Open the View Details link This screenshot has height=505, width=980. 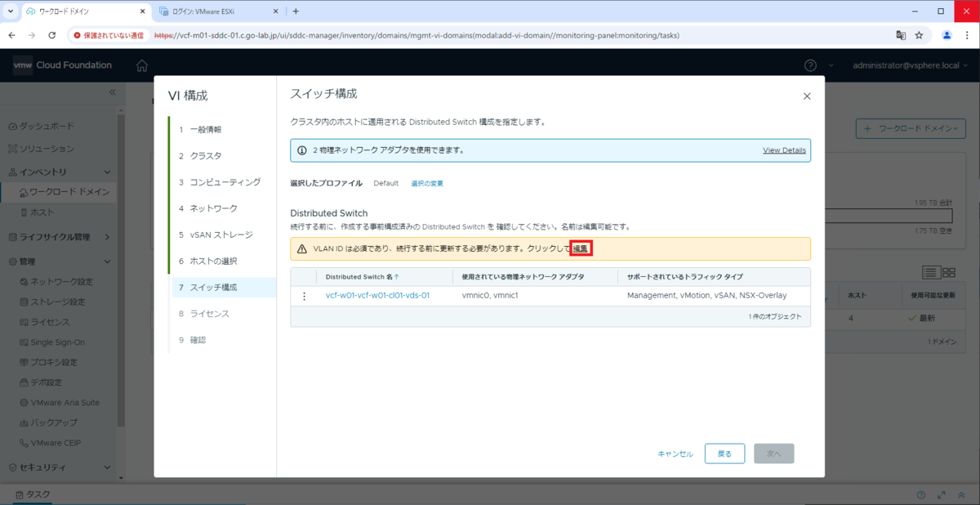(x=784, y=150)
